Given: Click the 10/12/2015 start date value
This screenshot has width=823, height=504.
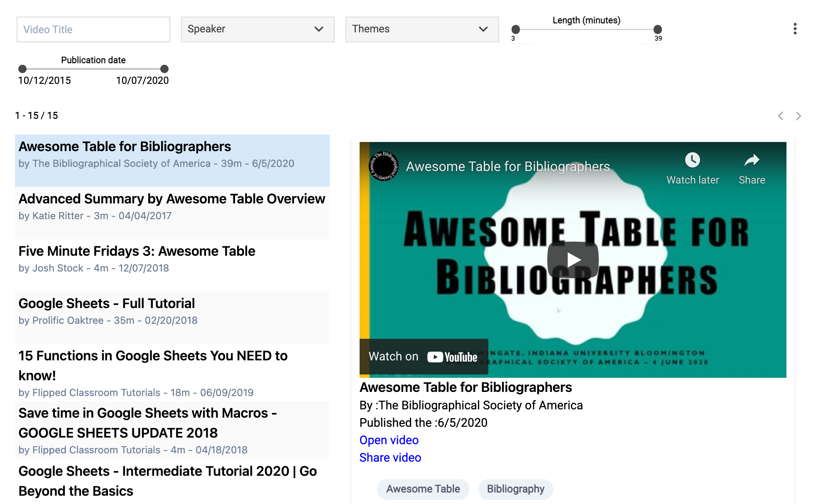Looking at the screenshot, I should click(44, 81).
